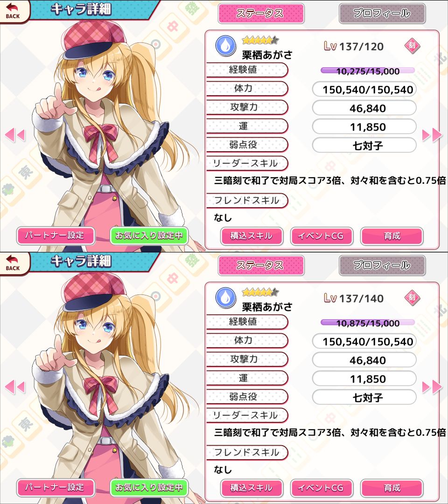The image size is (448, 504).
Task: Go to next character on Lv 137/120 screen
Action: 432,135
